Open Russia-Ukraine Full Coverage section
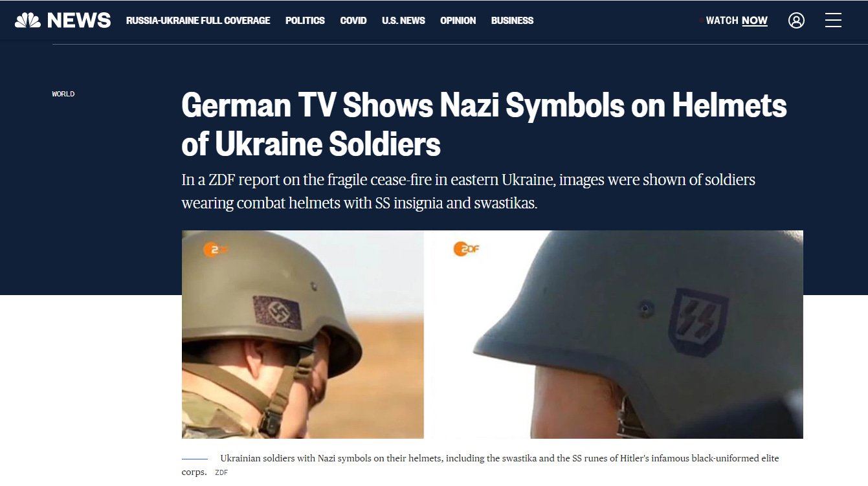868x486 pixels. 198,21
